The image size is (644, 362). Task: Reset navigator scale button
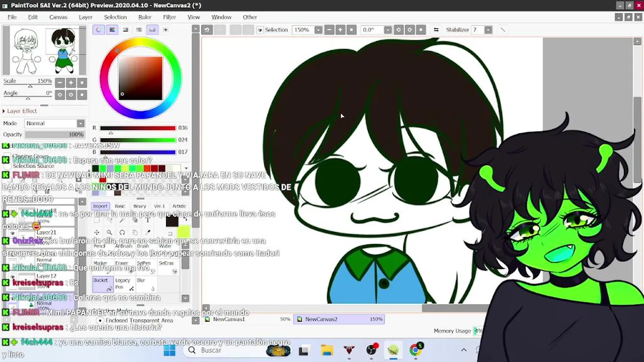point(82,82)
